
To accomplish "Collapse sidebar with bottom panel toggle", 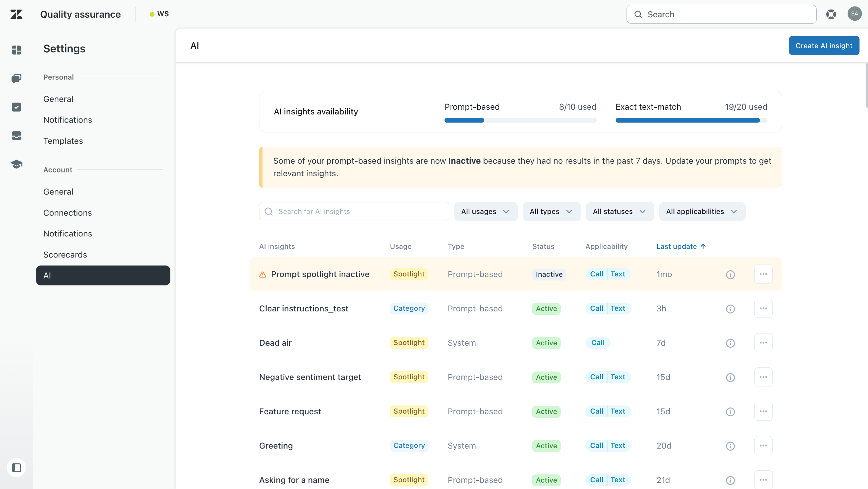I will tap(16, 468).
